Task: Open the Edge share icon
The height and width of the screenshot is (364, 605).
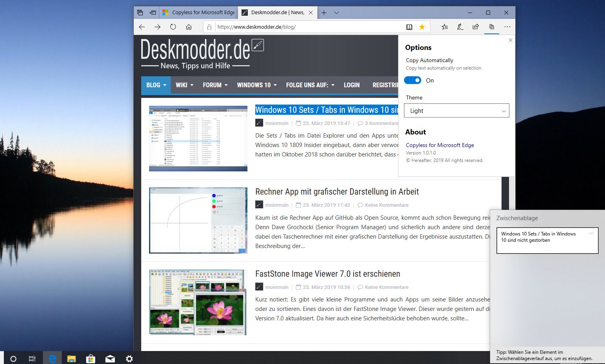Action: click(x=476, y=27)
